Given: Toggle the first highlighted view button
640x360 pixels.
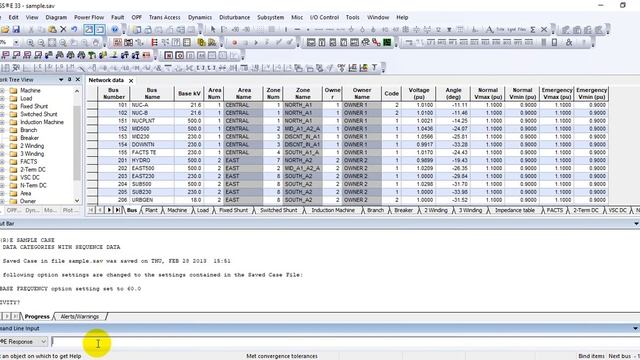Looking at the screenshot, I should coord(89,29).
